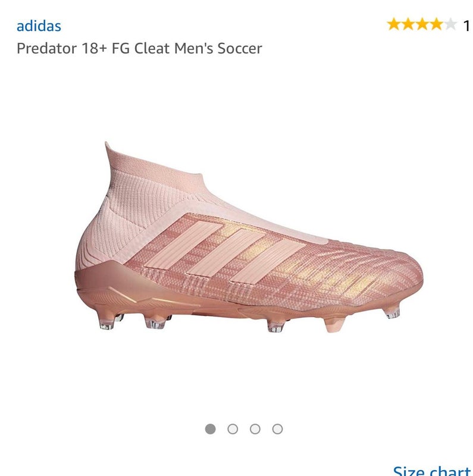This screenshot has height=476, width=473.
Task: Switch to the third product image dot
Action: pyautogui.click(x=255, y=429)
